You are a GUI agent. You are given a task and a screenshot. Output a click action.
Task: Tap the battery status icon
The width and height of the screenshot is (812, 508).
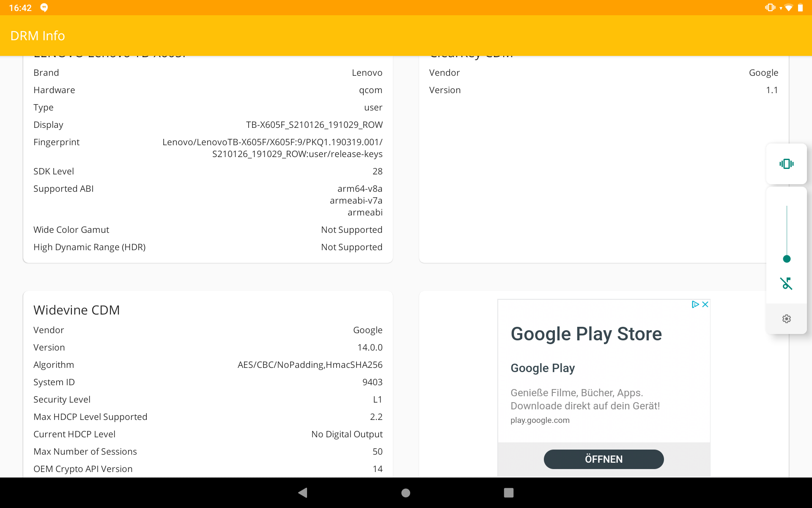coord(800,8)
